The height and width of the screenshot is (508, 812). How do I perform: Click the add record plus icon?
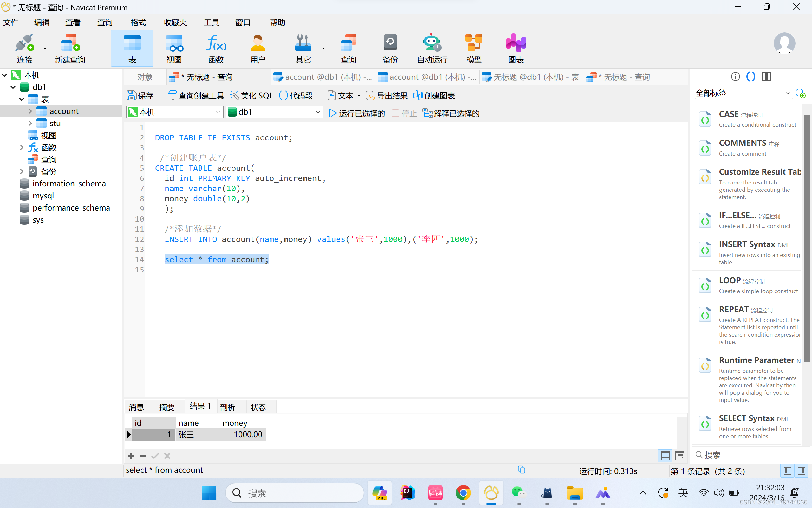[131, 456]
